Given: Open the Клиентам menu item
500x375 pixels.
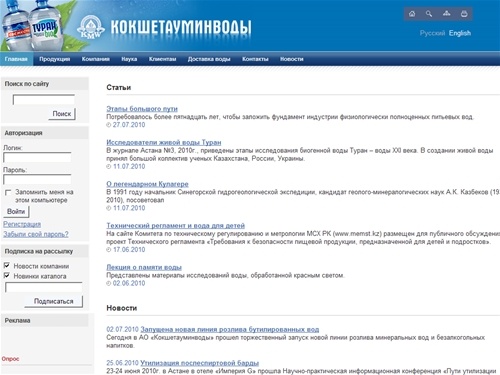Looking at the screenshot, I should pos(162,59).
